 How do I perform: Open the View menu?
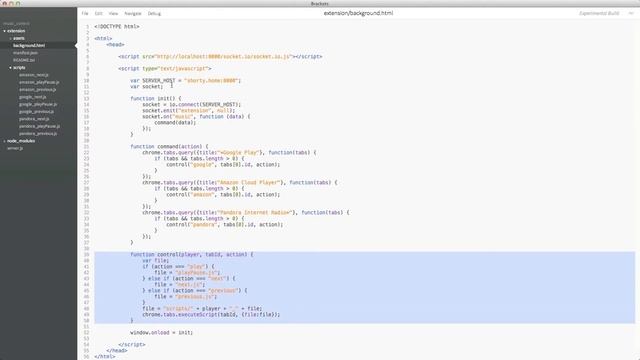[x=113, y=13]
